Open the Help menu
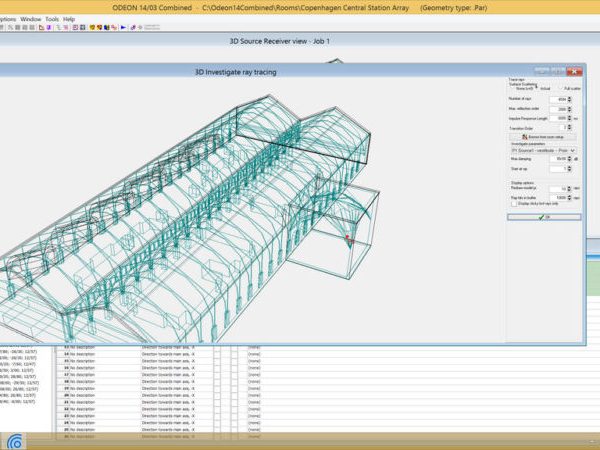600x450 pixels. [x=69, y=19]
